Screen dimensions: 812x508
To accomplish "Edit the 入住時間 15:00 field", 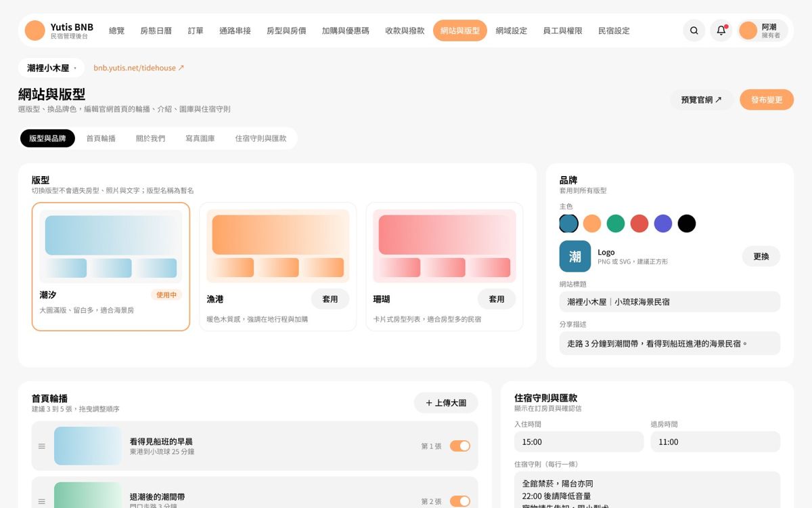I will click(579, 442).
